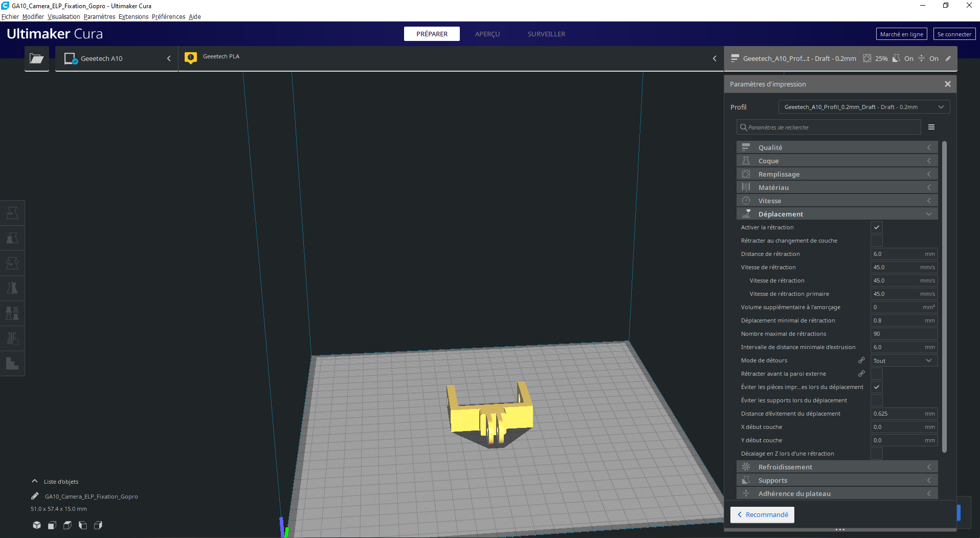This screenshot has height=538, width=980.
Task: Close the Paramètres d'impression panel
Action: (948, 84)
